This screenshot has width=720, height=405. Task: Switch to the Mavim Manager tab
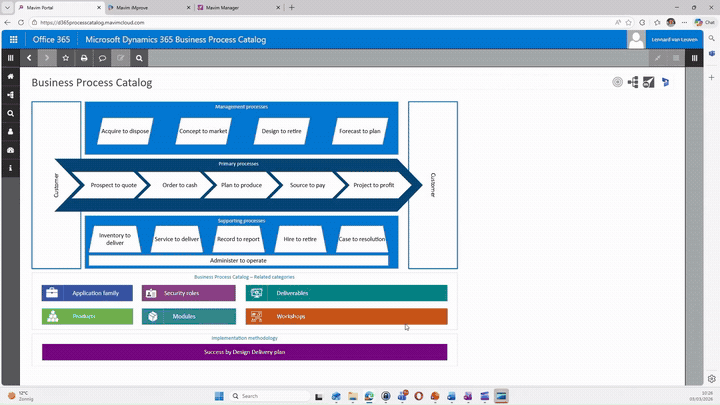[239, 8]
